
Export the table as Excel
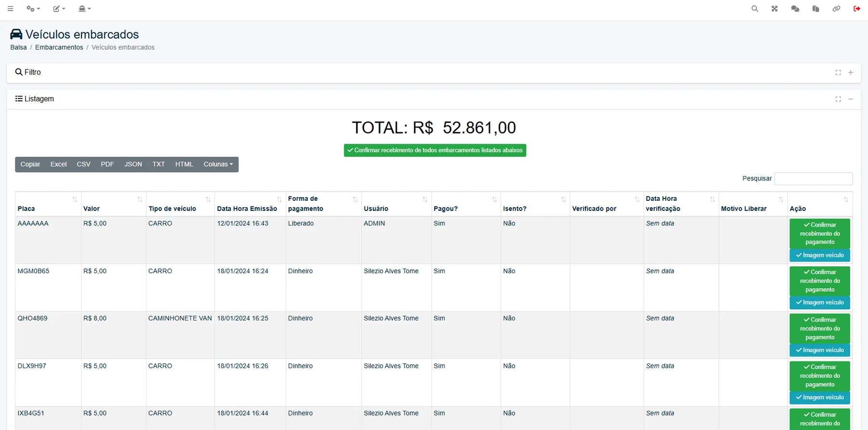[x=58, y=165]
